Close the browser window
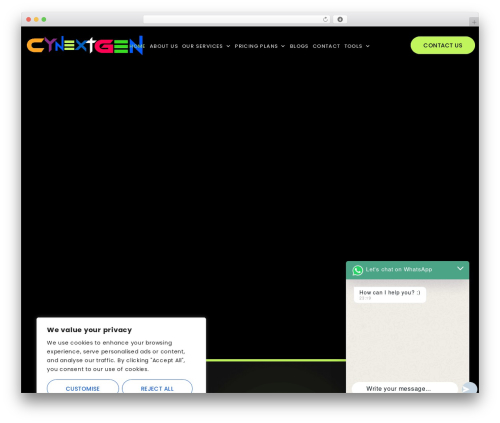The image size is (500, 423). [x=29, y=19]
